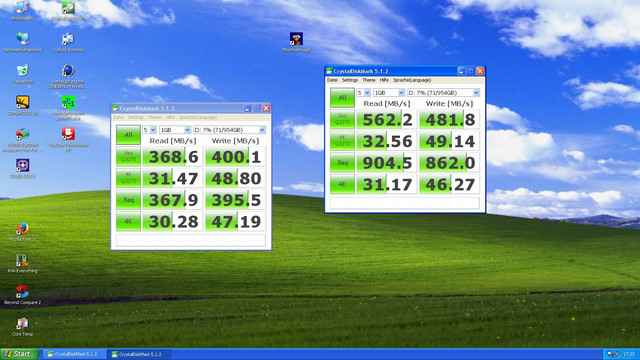
Task: Start Seq Q32T1 test beside 562.2
Action: point(342,119)
